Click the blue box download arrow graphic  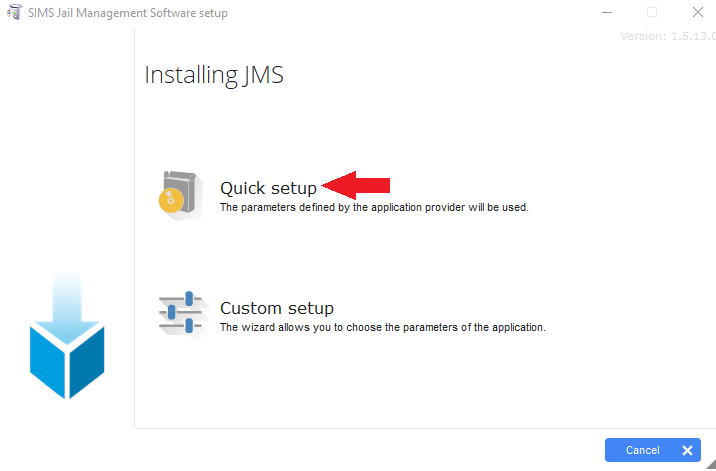(x=67, y=336)
